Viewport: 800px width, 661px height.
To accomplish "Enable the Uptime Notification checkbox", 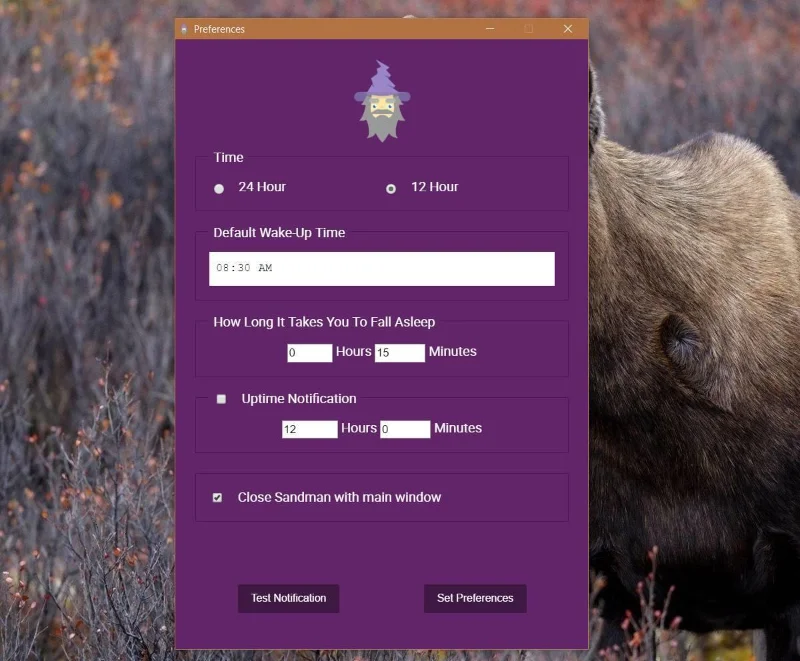I will point(221,399).
